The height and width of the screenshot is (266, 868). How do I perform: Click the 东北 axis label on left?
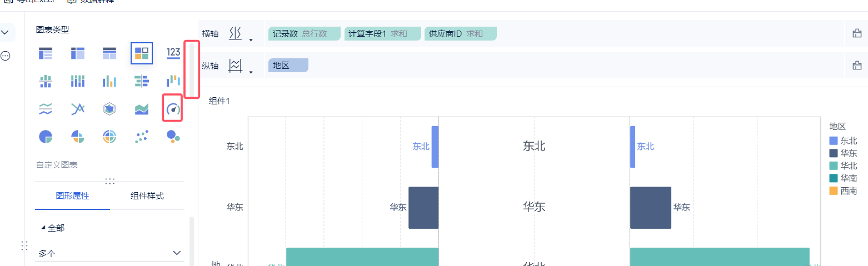point(235,147)
